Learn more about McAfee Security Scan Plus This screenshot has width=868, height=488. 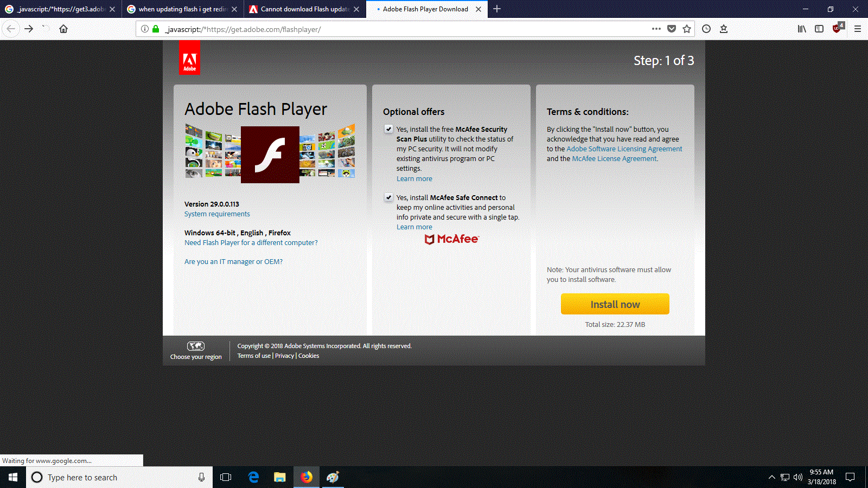tap(414, 179)
